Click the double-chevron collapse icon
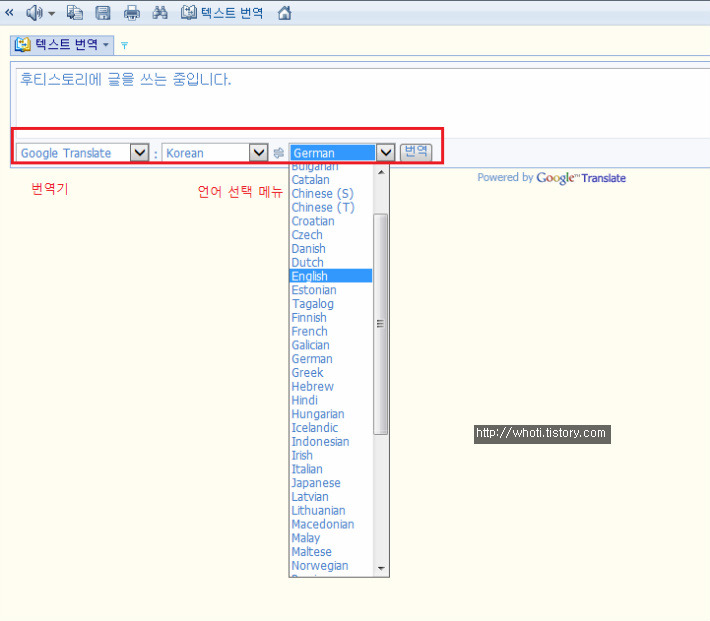Screen dimensions: 710x621 [x=9, y=13]
